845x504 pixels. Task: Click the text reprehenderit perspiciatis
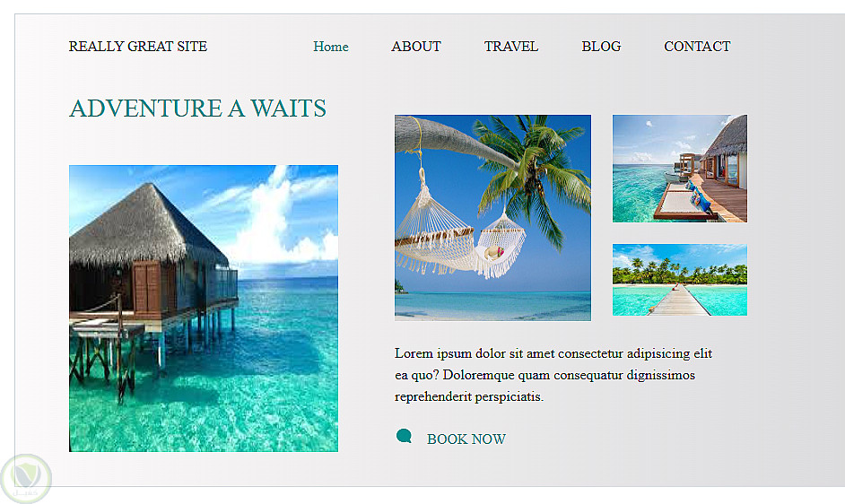[469, 397]
